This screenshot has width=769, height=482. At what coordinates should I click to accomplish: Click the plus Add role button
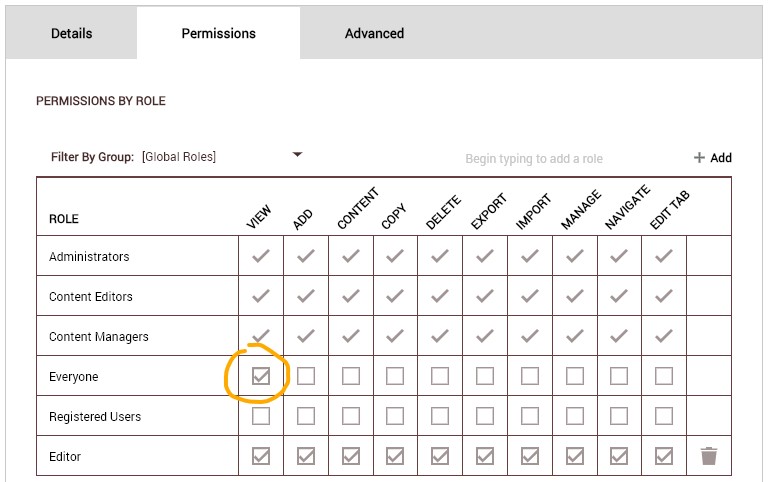[712, 158]
